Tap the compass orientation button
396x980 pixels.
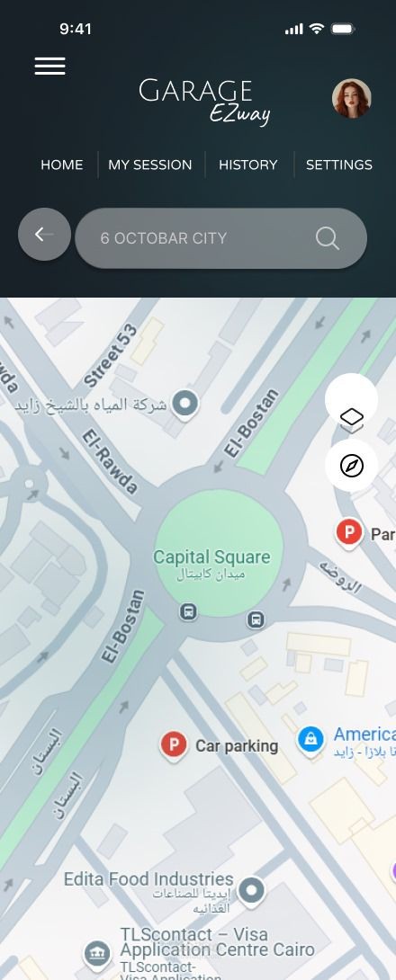coord(352,466)
